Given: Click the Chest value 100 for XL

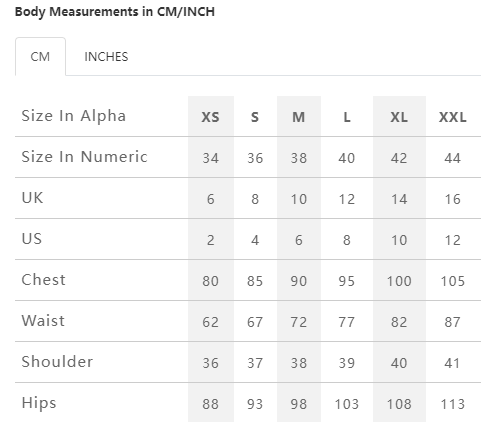Looking at the screenshot, I should click(x=399, y=281).
